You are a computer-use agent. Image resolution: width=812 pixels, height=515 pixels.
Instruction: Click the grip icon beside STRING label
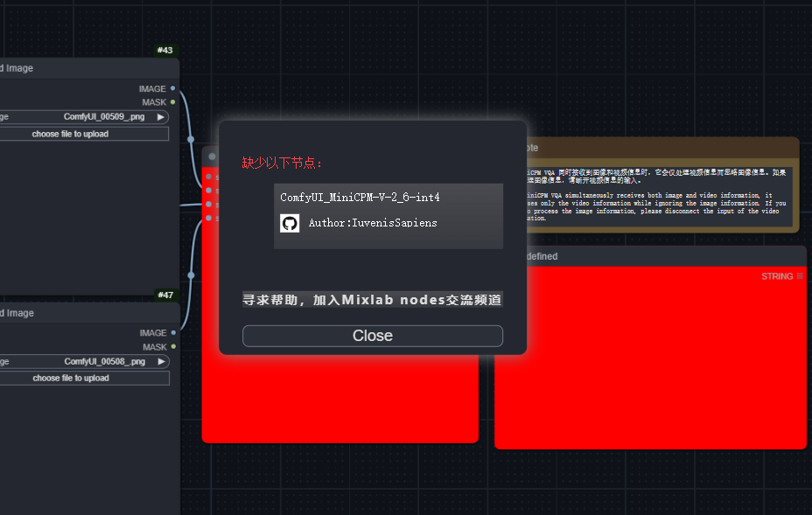coord(799,275)
